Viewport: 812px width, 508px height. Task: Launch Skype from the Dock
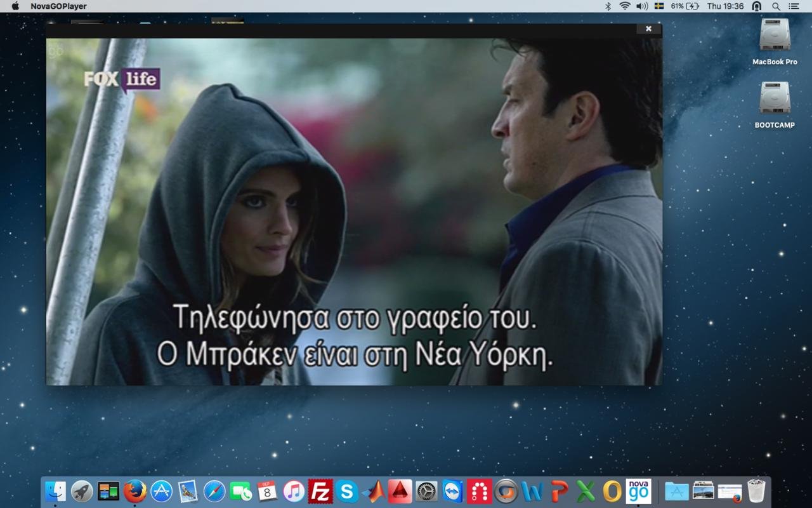[x=347, y=491]
